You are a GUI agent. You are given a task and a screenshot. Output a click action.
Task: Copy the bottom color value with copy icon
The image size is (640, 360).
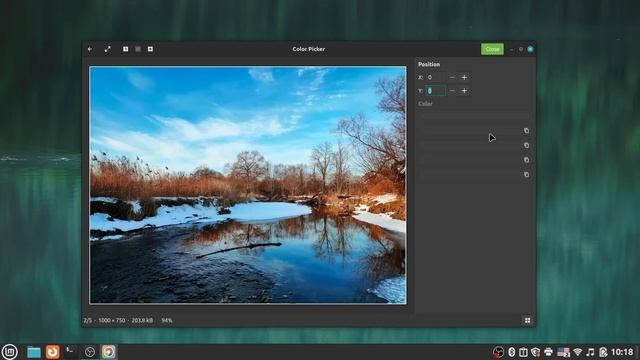[527, 175]
